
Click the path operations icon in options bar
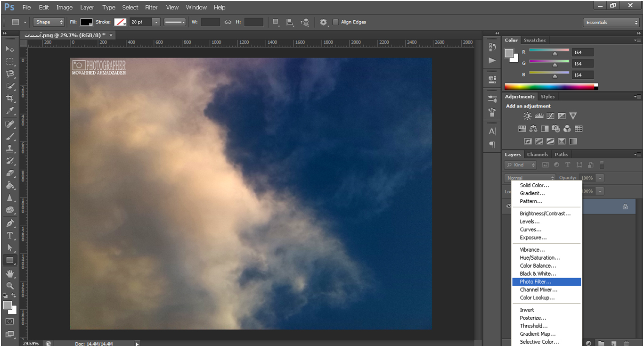[x=276, y=22]
